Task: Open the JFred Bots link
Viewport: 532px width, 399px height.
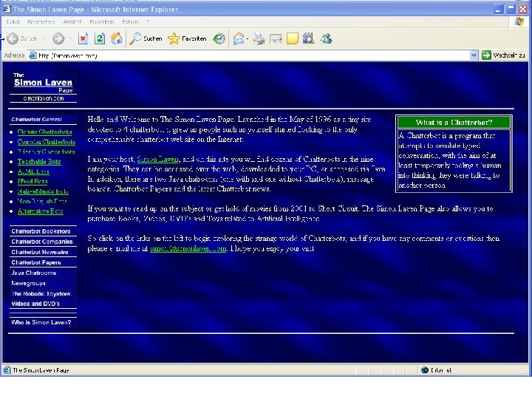Action: point(33,181)
